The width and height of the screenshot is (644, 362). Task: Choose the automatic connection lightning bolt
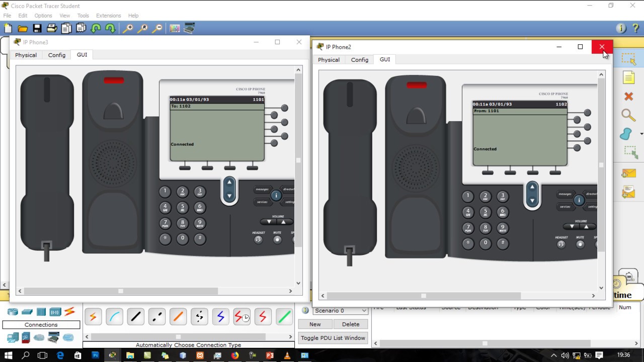click(x=93, y=317)
